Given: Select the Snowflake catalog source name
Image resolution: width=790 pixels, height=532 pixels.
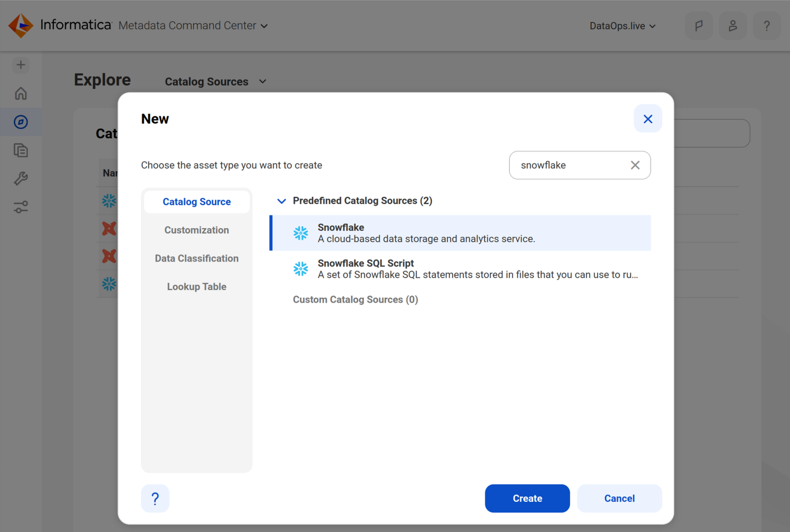Looking at the screenshot, I should (341, 228).
